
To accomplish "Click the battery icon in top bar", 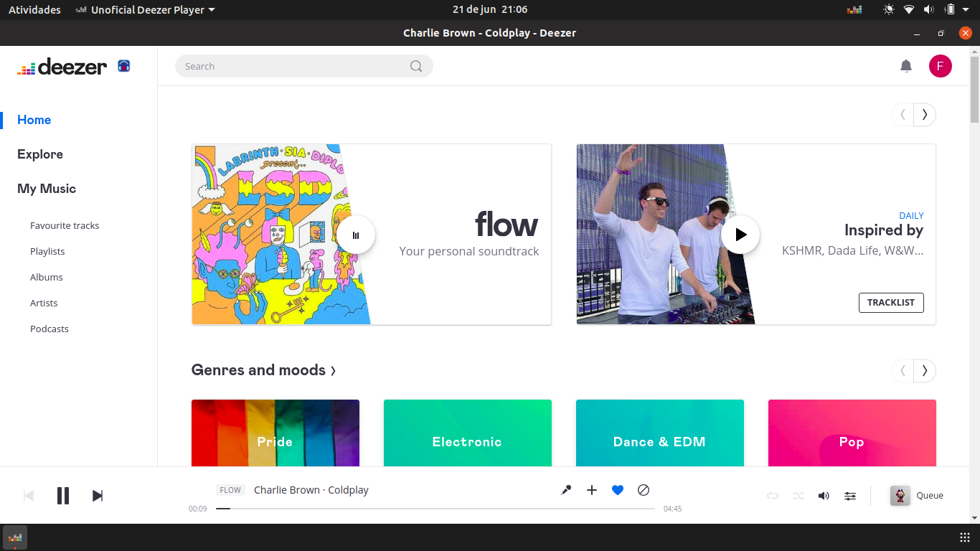I will (x=950, y=10).
